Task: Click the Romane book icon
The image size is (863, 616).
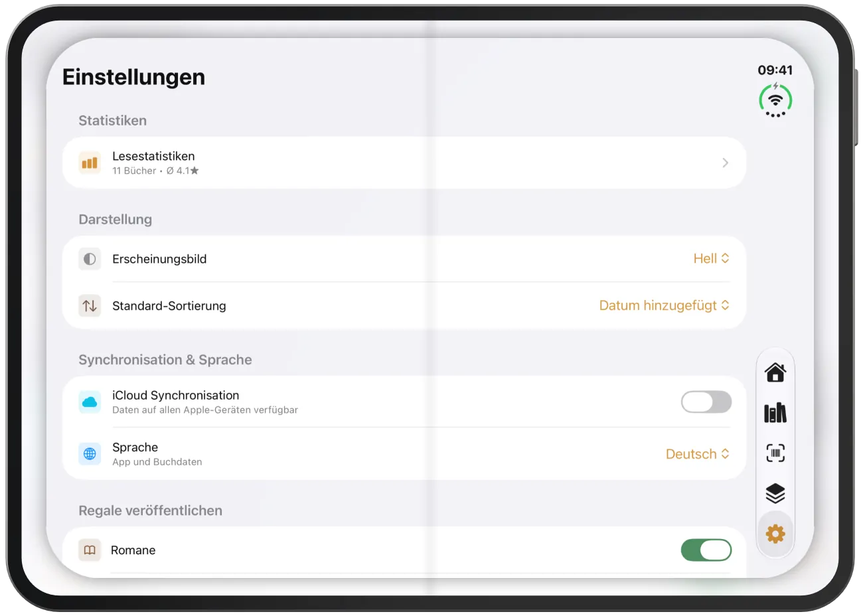Action: click(x=90, y=550)
